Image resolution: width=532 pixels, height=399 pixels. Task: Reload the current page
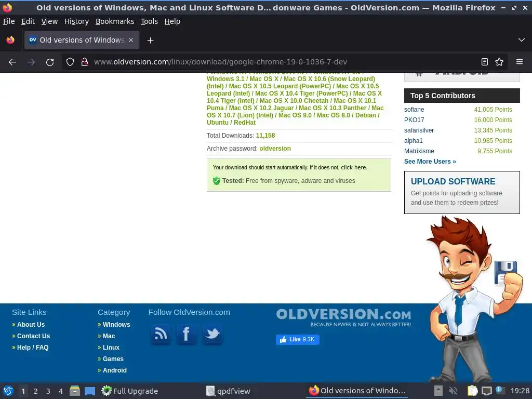[x=50, y=62]
